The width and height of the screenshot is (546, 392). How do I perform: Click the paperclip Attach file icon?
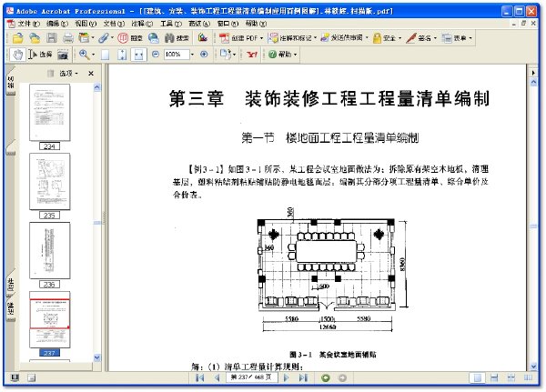pos(104,37)
